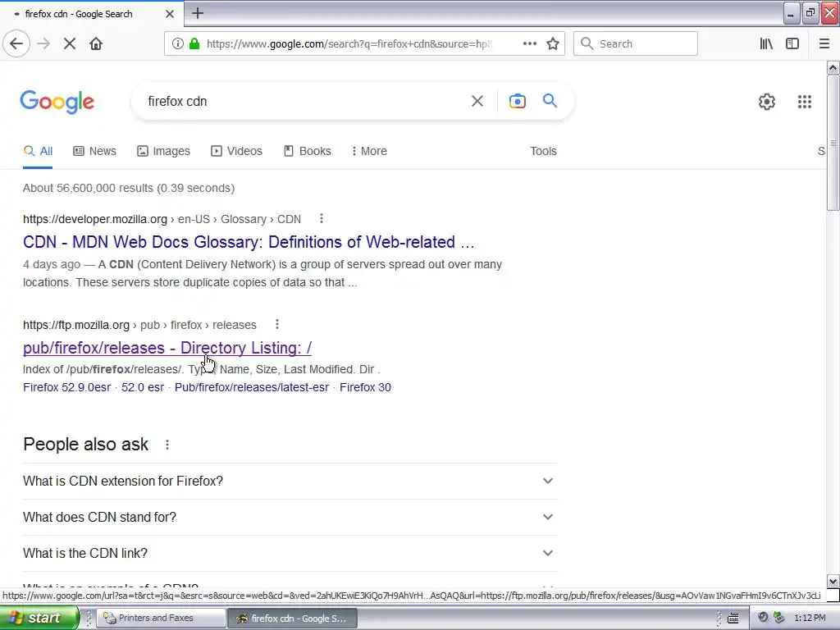
Task: Toggle the sidebar view icon
Action: point(792,43)
